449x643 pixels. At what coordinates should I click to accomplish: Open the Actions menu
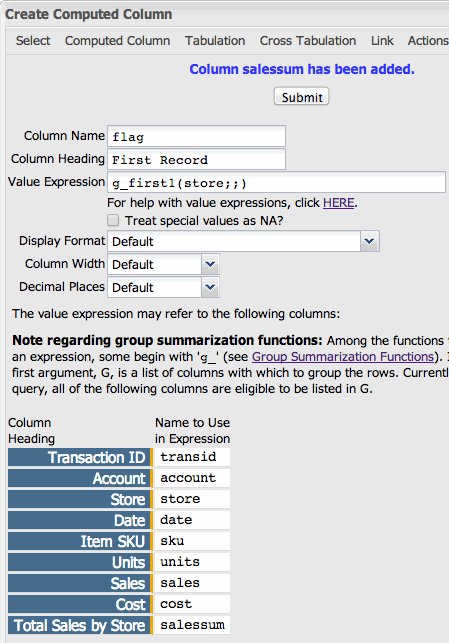[428, 41]
